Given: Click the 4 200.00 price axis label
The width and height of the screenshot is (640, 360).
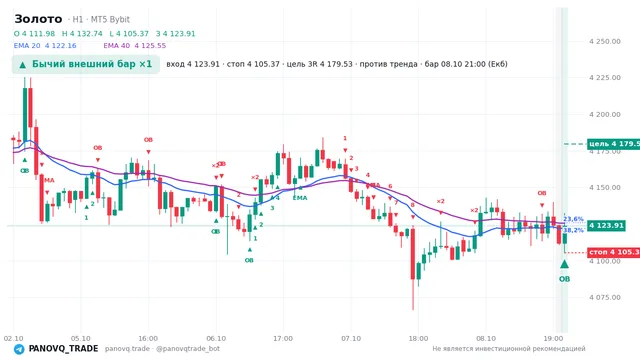Looking at the screenshot, I should (x=604, y=115).
